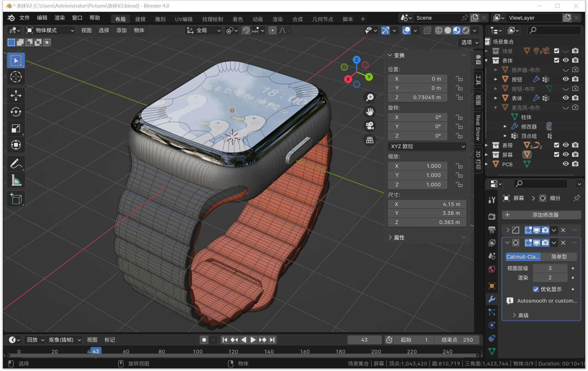Switch to perspective/orthographic grid view icon
The height and width of the screenshot is (371, 588).
[370, 140]
